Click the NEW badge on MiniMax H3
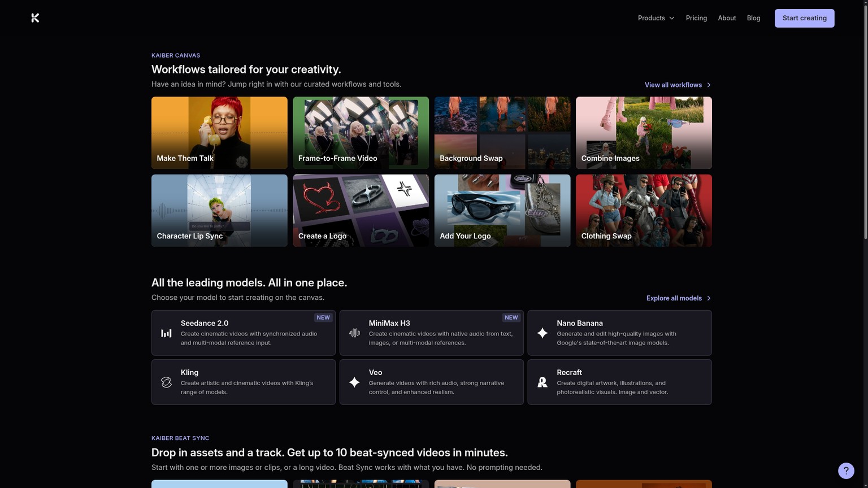868x488 pixels. coord(511,317)
